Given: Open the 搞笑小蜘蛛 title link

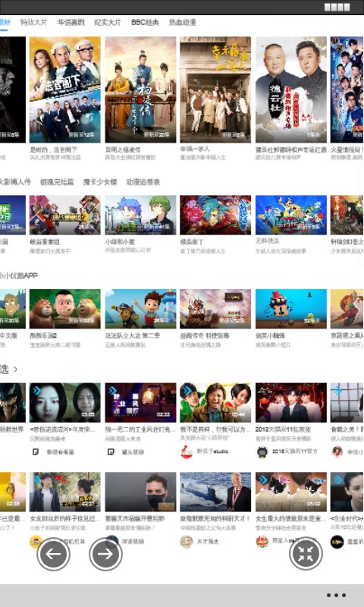Looking at the screenshot, I should pyautogui.click(x=271, y=335).
